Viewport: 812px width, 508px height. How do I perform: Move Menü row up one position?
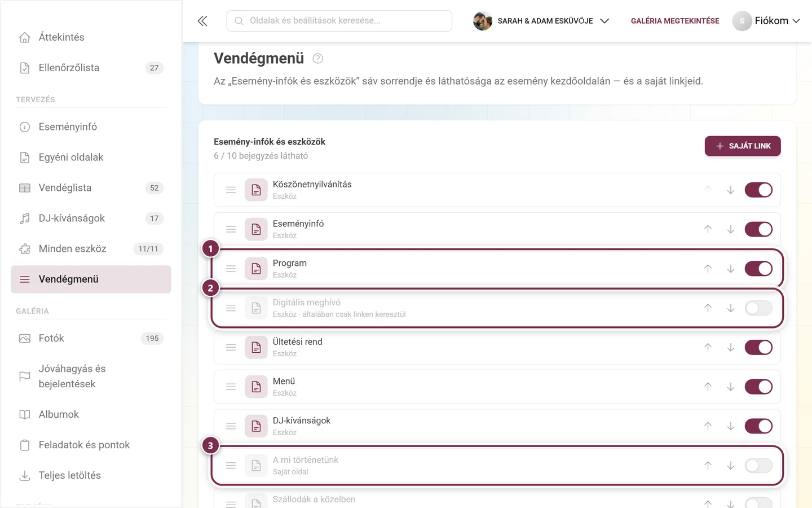[x=708, y=387]
